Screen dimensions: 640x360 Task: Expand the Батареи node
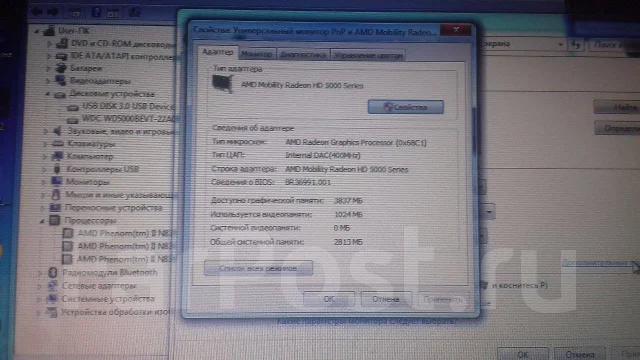48,68
